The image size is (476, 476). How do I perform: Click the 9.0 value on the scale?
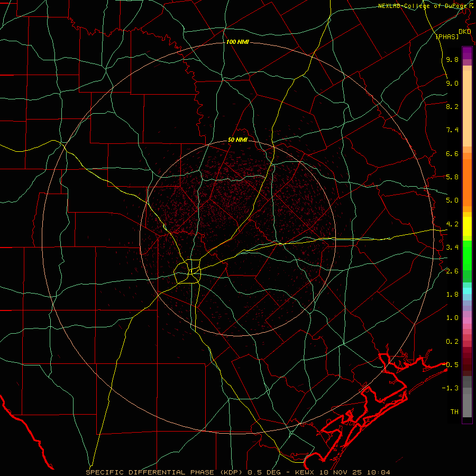pos(452,83)
